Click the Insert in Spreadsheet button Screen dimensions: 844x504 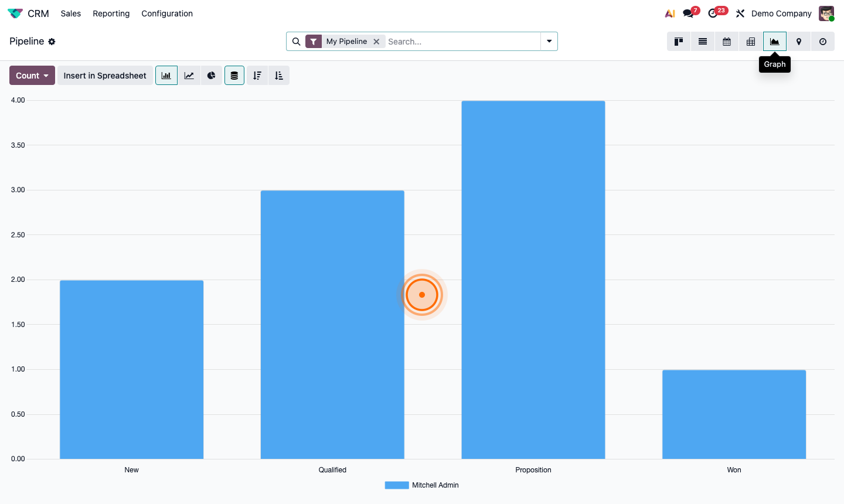click(105, 75)
